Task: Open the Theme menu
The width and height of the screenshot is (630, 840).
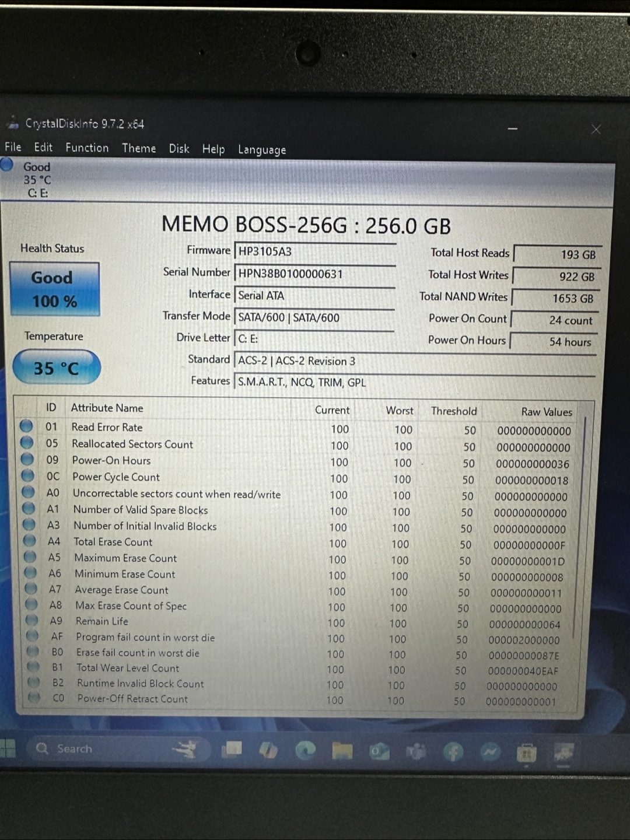Action: (x=139, y=148)
